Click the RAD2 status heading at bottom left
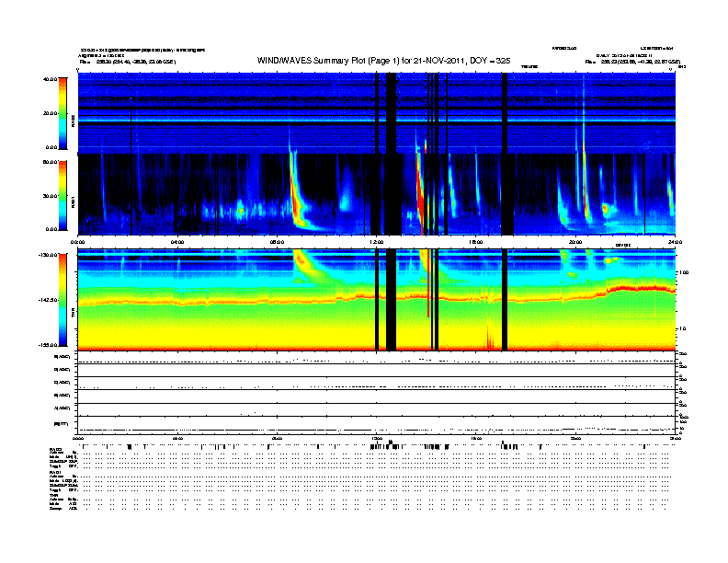This screenshot has height=563, width=728. 56,450
